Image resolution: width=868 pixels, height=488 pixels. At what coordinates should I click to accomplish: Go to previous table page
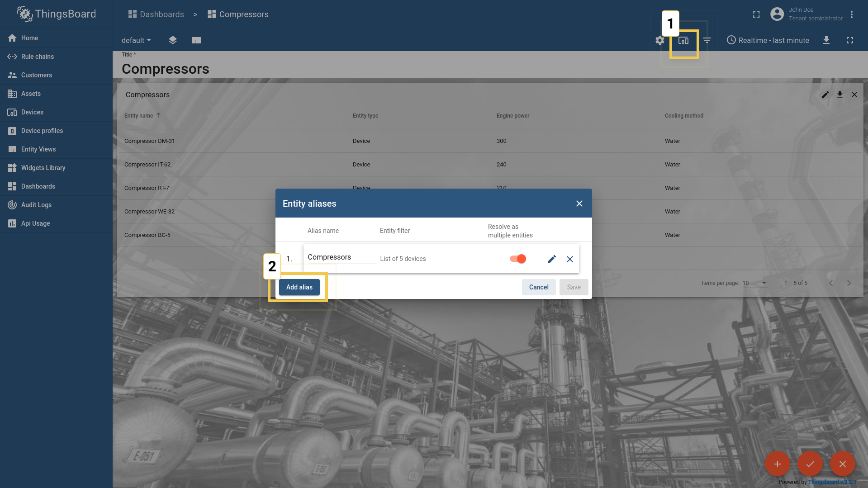(831, 283)
